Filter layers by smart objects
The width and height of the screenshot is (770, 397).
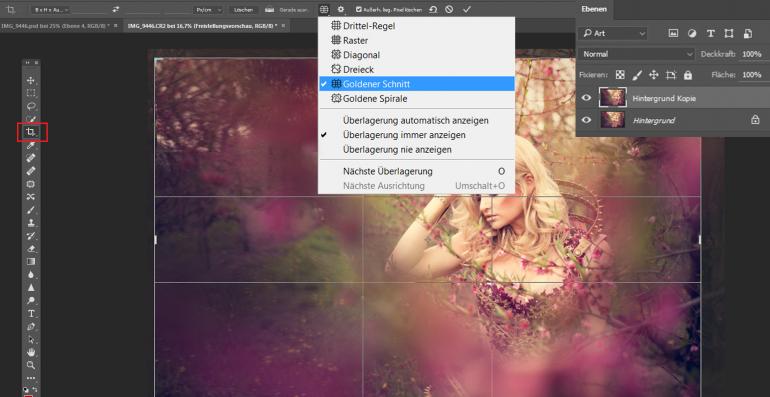click(748, 33)
